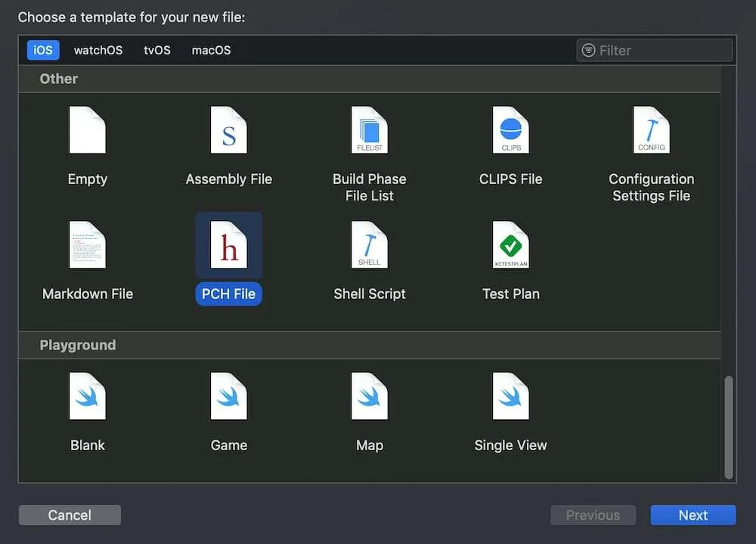Pick the Blank playground icon
756x544 pixels.
coord(87,396)
